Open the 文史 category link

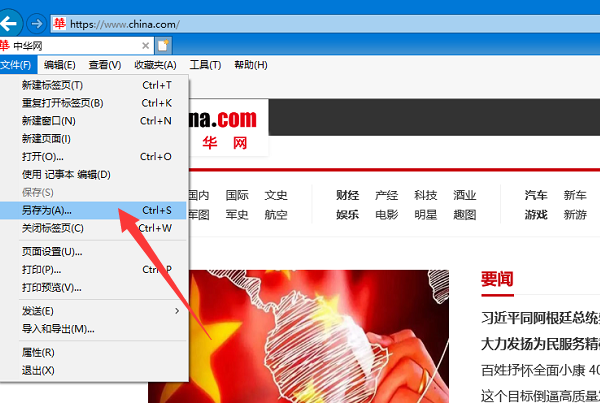(x=276, y=195)
